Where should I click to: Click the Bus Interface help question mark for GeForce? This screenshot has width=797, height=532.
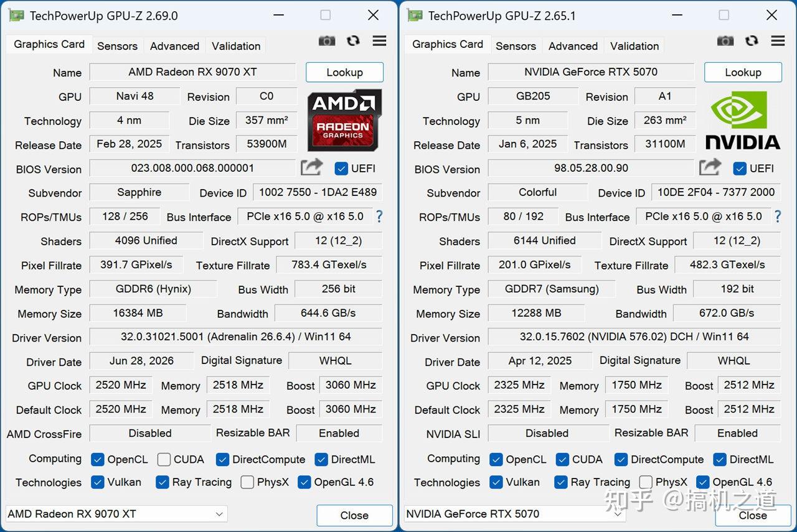tap(777, 217)
